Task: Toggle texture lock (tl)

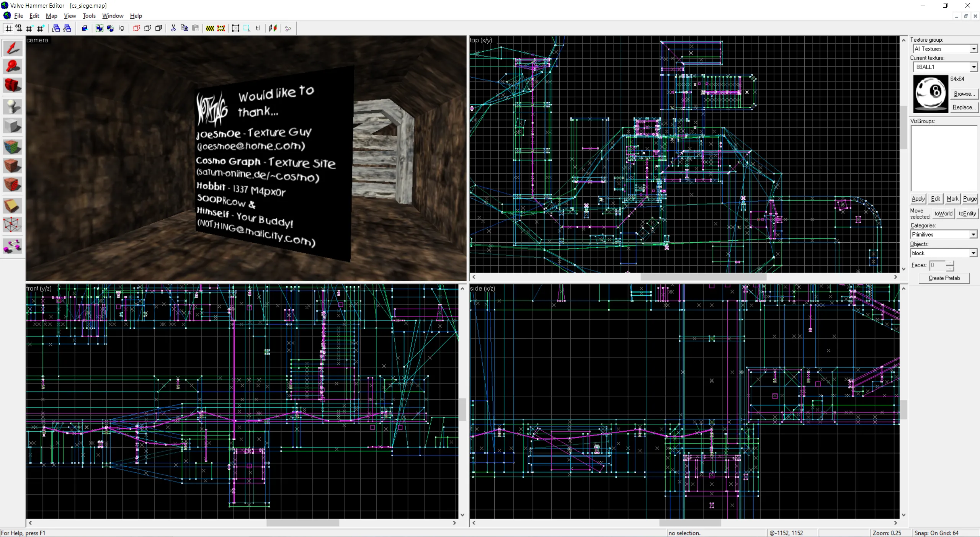Action: (x=258, y=28)
